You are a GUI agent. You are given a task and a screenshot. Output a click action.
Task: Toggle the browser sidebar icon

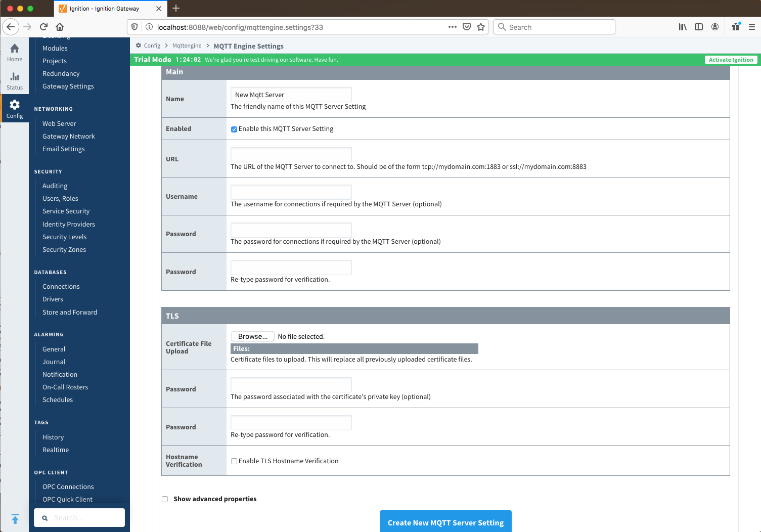point(699,27)
